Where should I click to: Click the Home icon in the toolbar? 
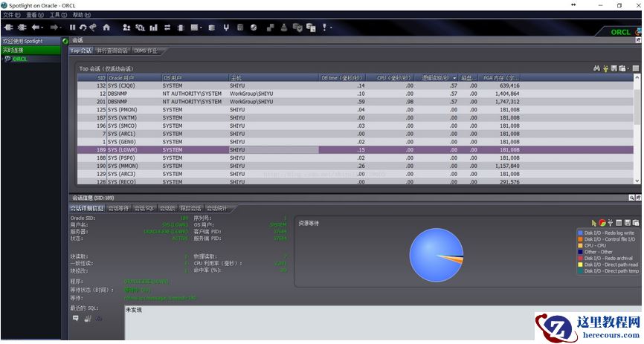click(x=106, y=27)
